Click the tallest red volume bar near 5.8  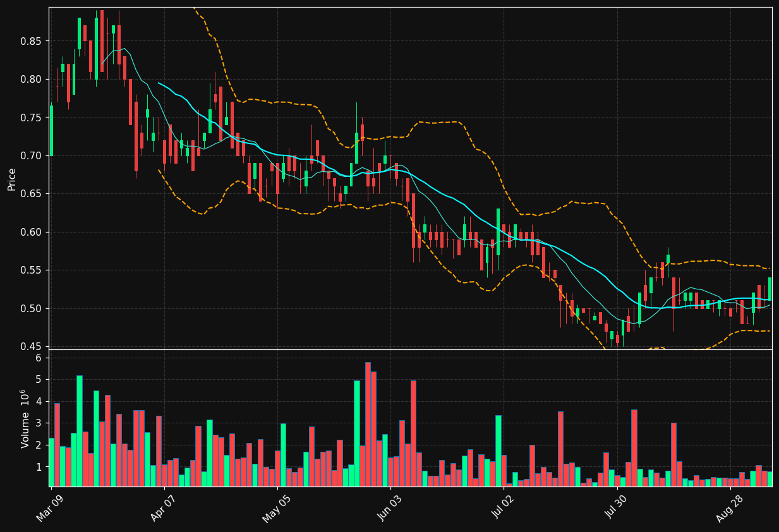368,424
